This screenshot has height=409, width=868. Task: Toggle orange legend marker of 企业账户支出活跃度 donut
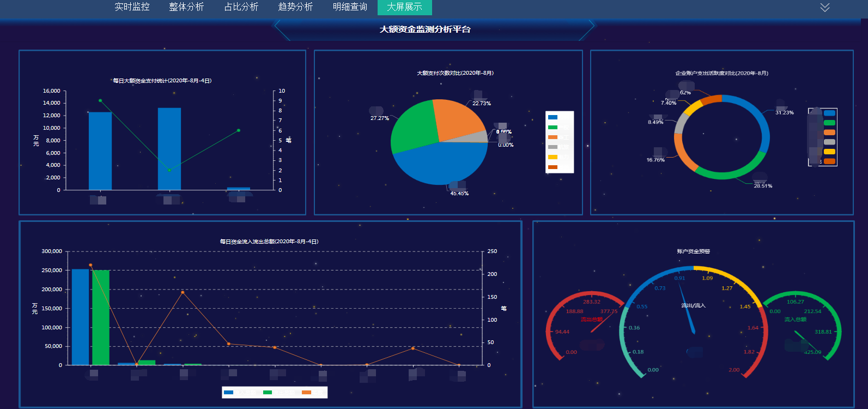829,133
